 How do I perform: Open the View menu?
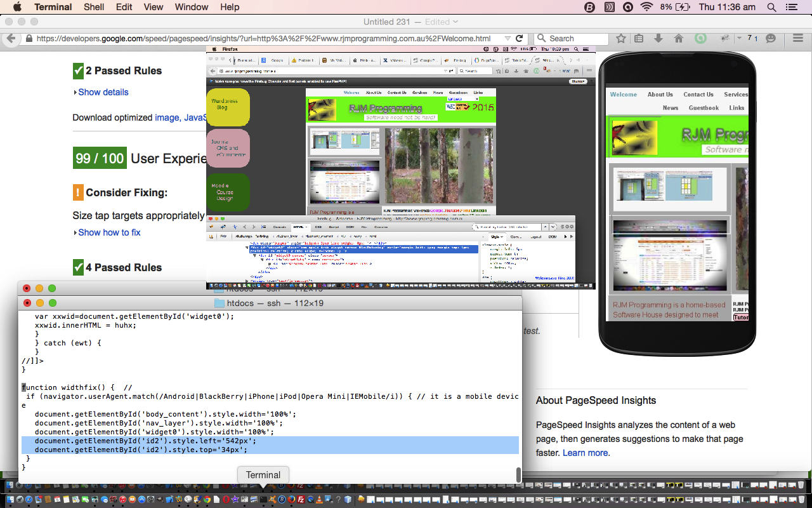154,7
